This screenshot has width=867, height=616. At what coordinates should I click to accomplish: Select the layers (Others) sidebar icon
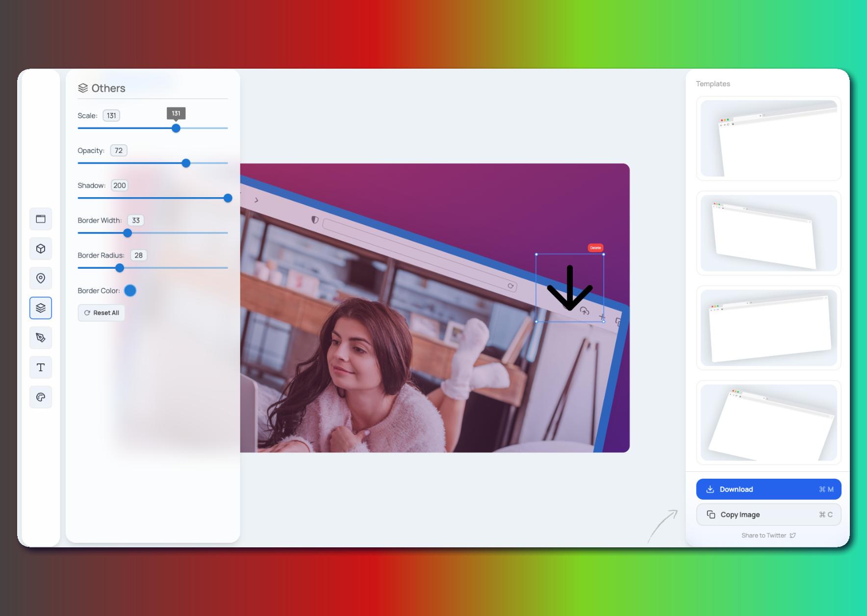tap(41, 308)
